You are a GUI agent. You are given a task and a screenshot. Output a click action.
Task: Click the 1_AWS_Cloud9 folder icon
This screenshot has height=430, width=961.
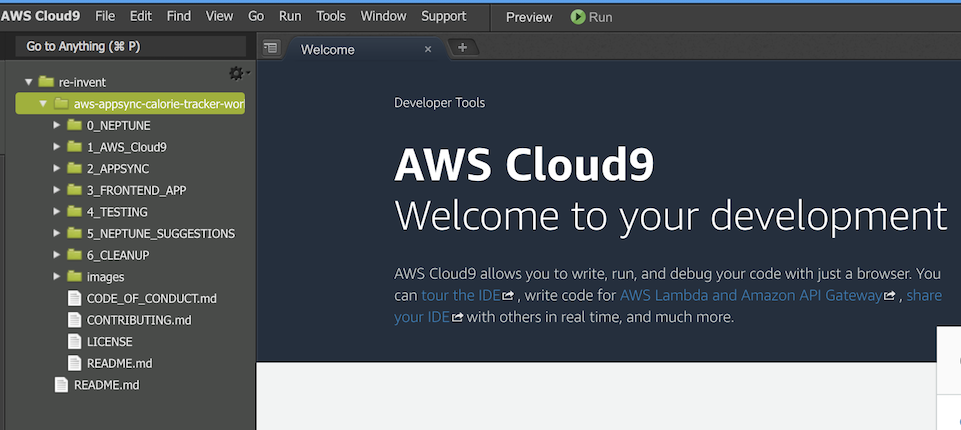click(75, 146)
